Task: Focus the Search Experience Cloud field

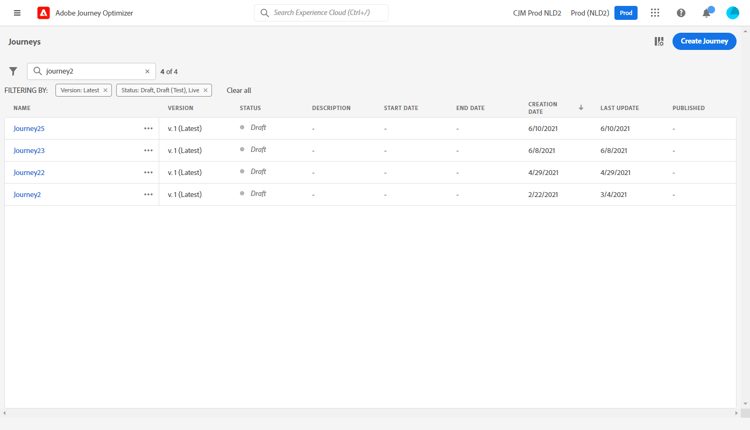Action: click(321, 13)
